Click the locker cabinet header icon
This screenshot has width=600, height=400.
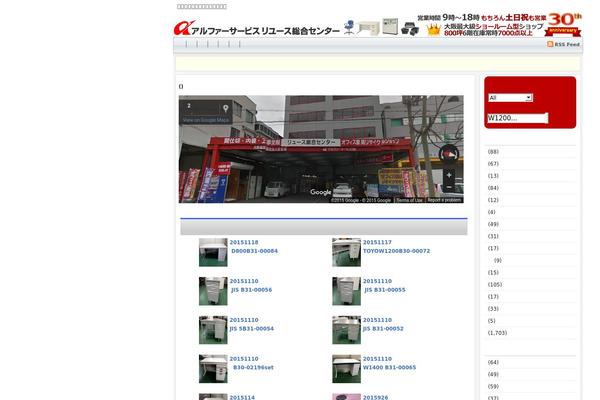(x=390, y=26)
